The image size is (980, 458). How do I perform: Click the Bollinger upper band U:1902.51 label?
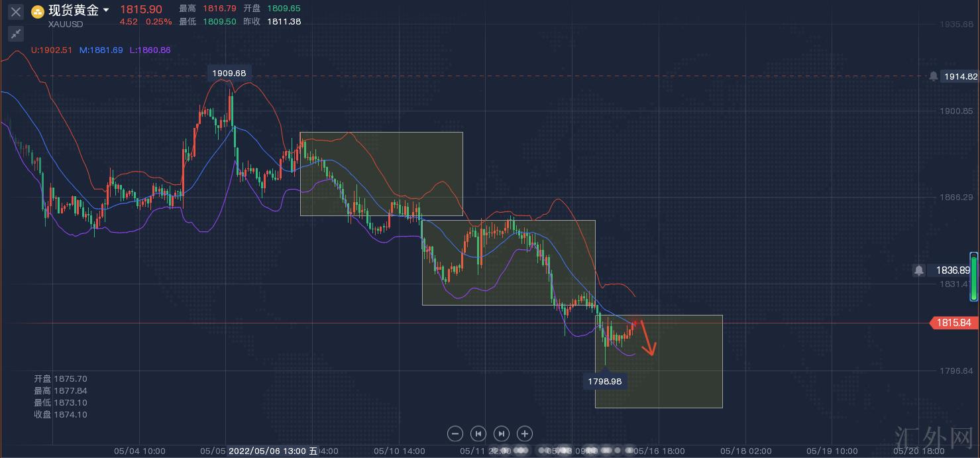click(52, 50)
